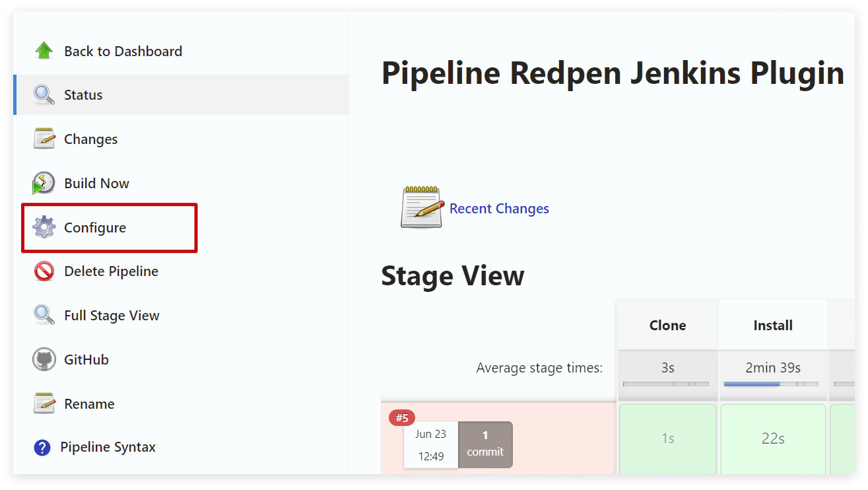Click the 3s average time for Clone
Screen dimensions: 868x490
(x=667, y=368)
